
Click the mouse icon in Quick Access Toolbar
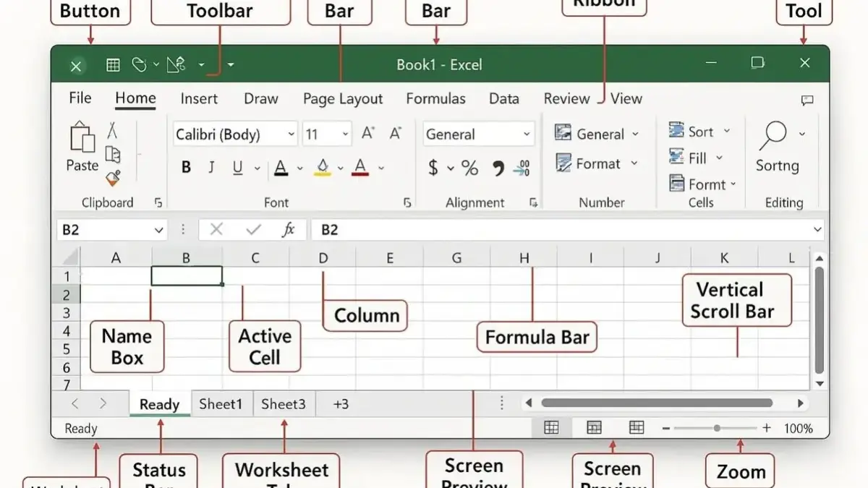(140, 65)
